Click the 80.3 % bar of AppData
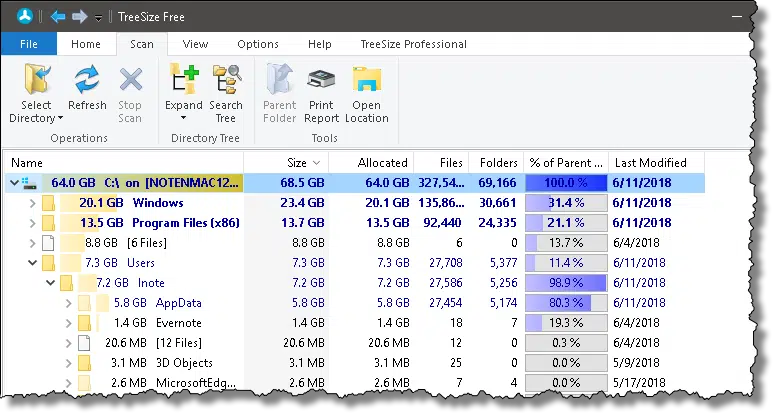 click(566, 303)
